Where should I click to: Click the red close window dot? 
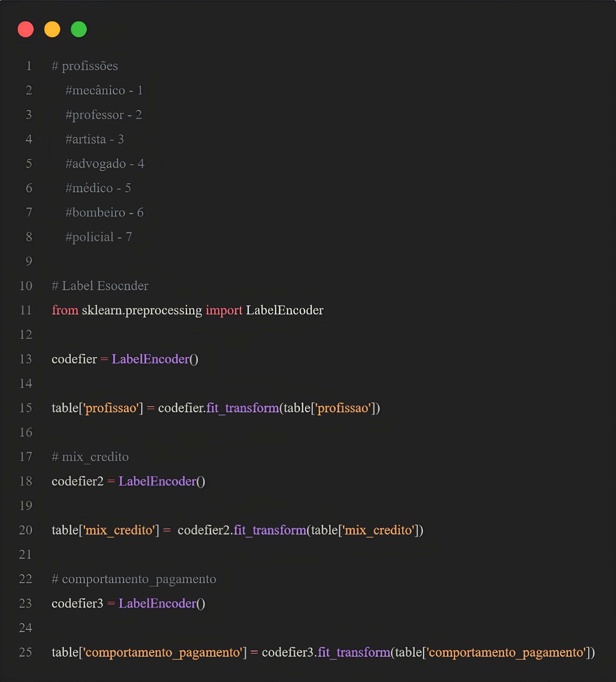point(26,29)
